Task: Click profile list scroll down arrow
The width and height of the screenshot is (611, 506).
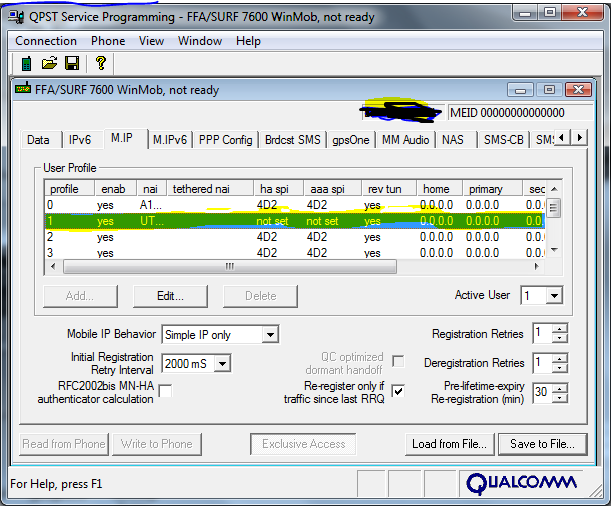Action: [554, 250]
